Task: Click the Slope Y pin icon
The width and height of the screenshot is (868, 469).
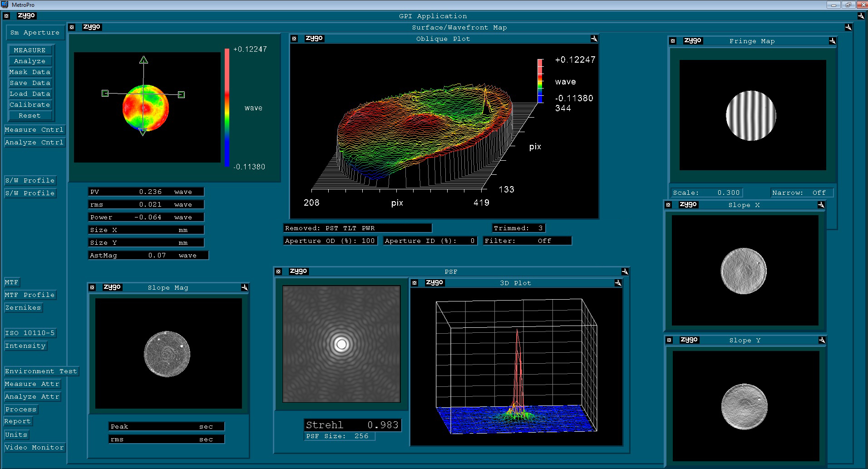Action: 822,340
